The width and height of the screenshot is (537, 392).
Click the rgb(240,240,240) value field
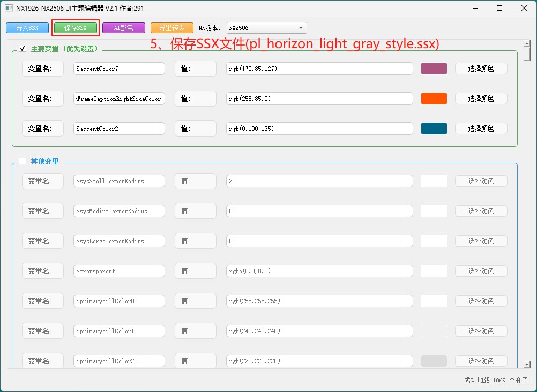(x=319, y=331)
